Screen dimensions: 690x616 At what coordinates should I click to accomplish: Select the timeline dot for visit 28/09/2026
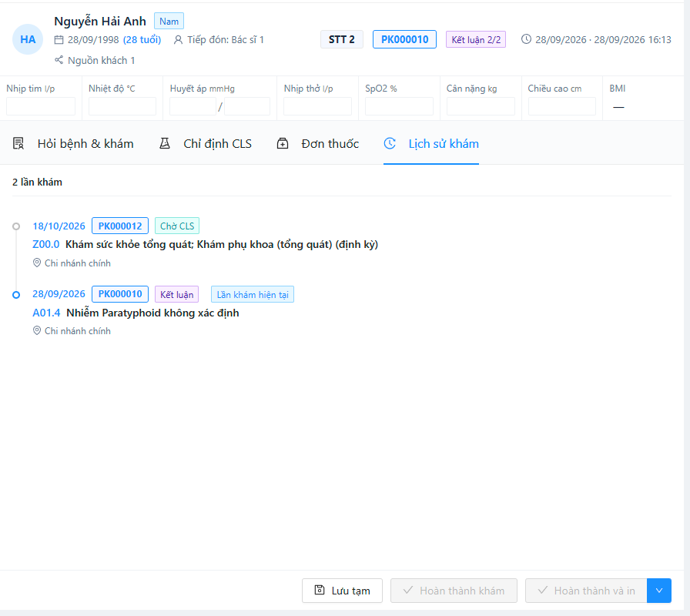pyautogui.click(x=16, y=295)
